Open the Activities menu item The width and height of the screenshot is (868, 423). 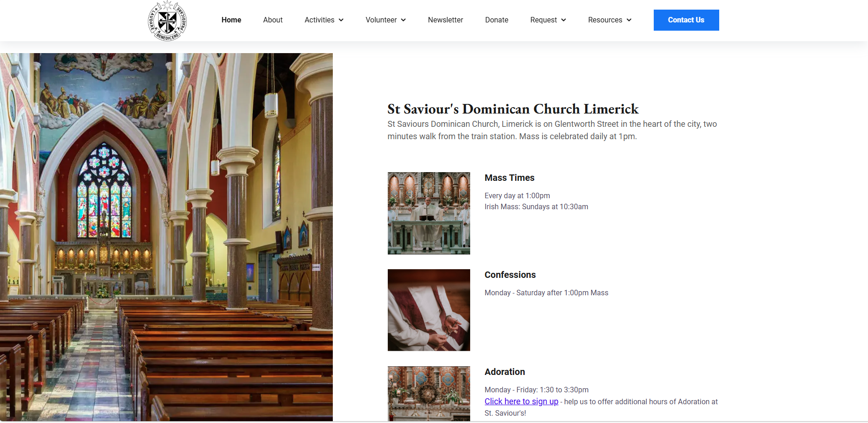(320, 20)
